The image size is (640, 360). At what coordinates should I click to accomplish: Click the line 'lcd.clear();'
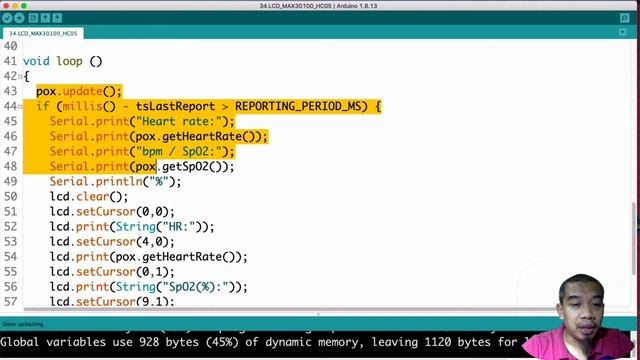point(89,197)
